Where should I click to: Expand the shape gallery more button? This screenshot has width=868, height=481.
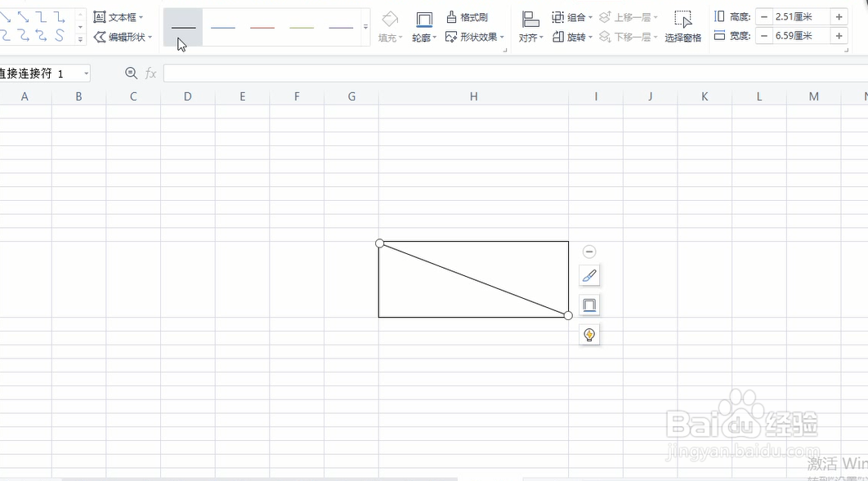[x=81, y=39]
